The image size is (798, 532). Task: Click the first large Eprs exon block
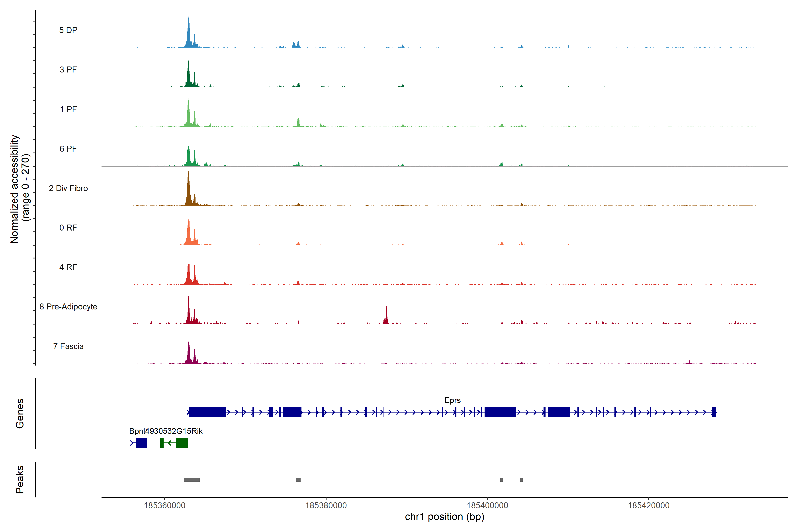[207, 412]
